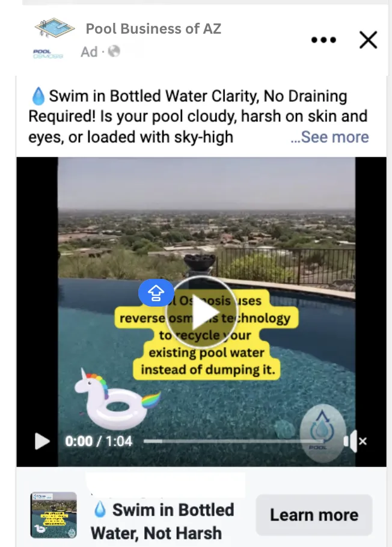Click the water droplet emoji in the ad text
The image size is (392, 547).
tap(38, 96)
